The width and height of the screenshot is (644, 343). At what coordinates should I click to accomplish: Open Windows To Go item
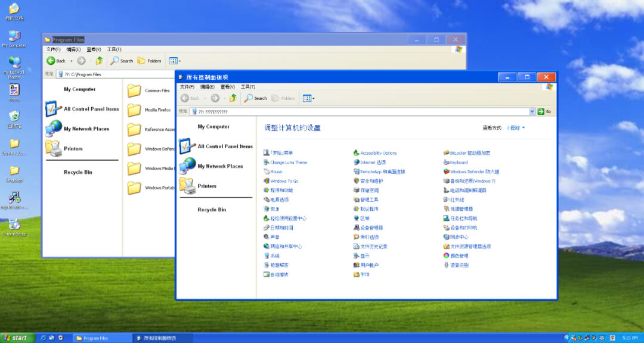(284, 181)
